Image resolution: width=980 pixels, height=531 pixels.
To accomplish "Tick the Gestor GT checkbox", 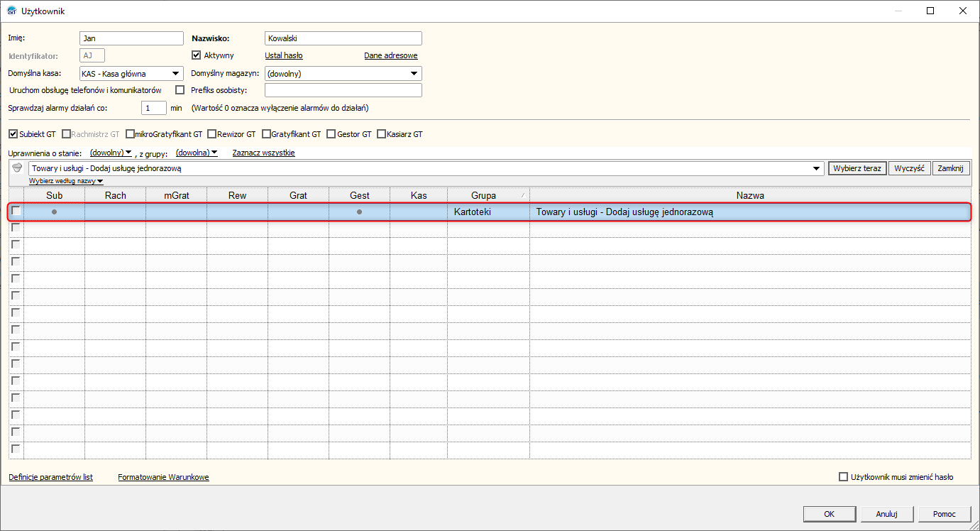I will (x=331, y=133).
